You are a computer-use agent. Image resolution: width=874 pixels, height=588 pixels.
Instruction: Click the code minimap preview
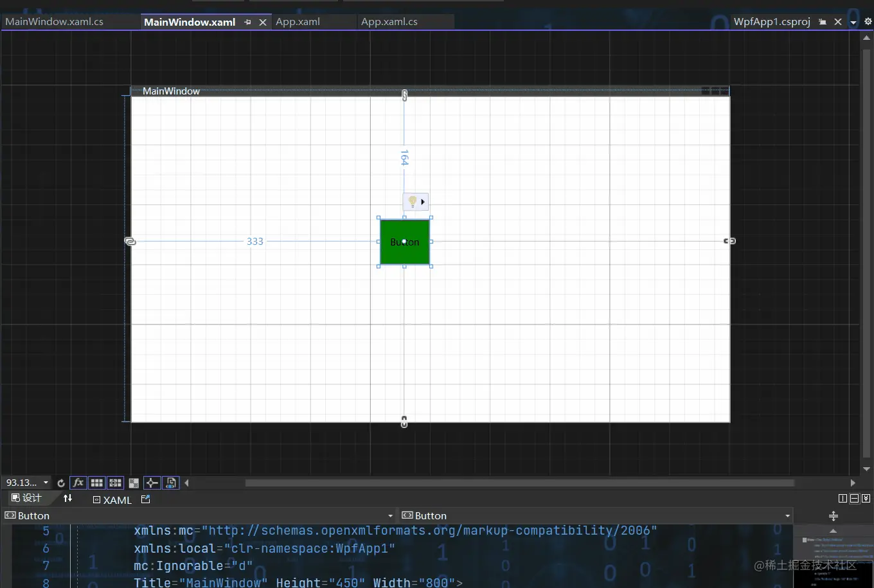833,561
